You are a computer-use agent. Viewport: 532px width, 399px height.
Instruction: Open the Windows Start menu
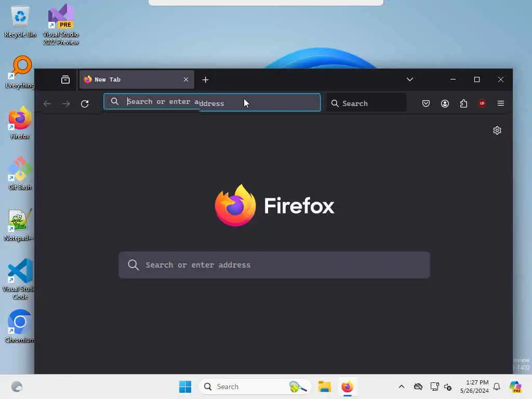pos(185,387)
